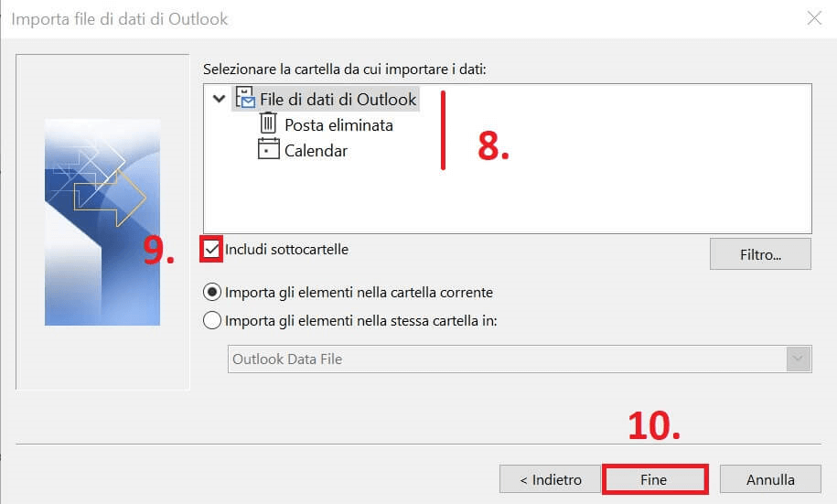Click the arrow on the Outlook Data File dropdown
Screen dimensions: 837x504
point(799,359)
